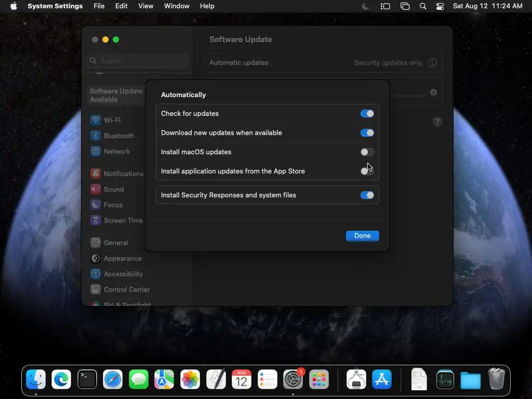Click System Settings icon in the Dock
The image size is (532, 399).
[x=293, y=379]
